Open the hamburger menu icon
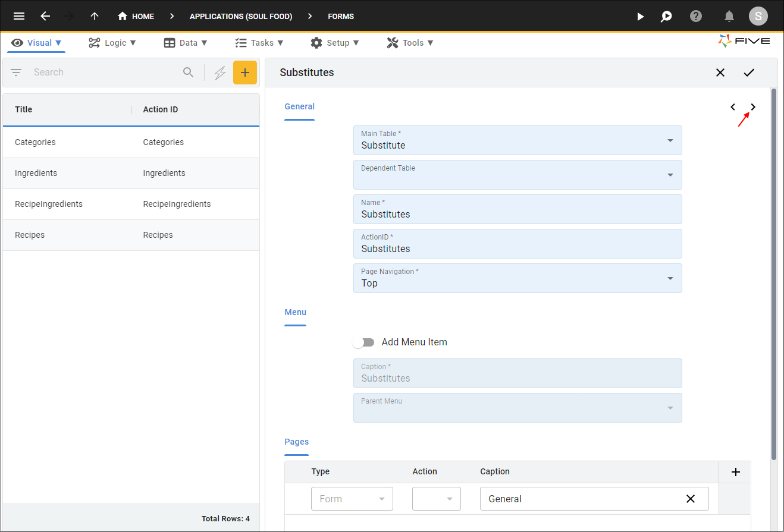This screenshot has width=784, height=532. coord(19,16)
